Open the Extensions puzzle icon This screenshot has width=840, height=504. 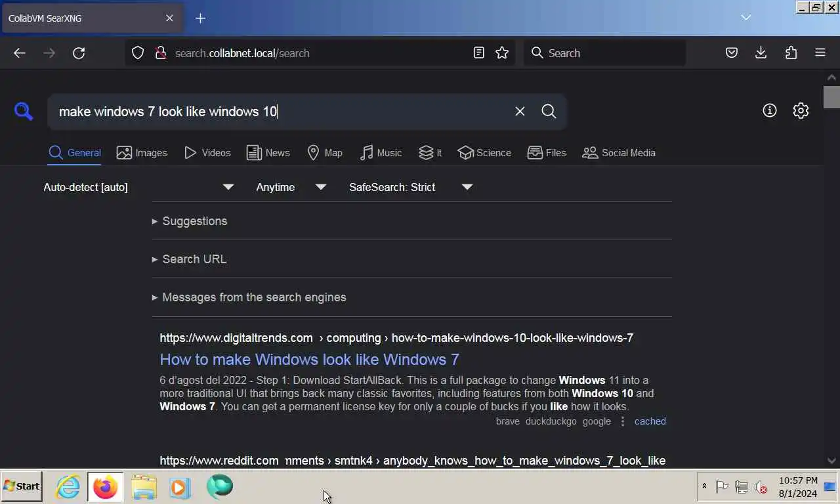(x=791, y=53)
